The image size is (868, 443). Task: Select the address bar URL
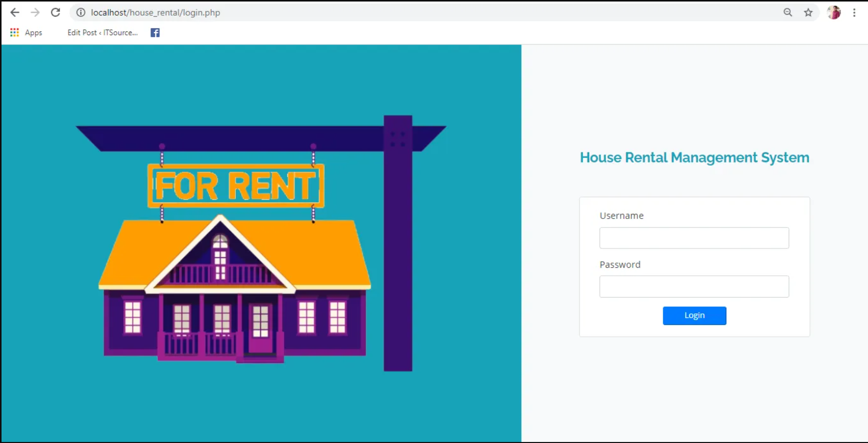[x=155, y=13]
